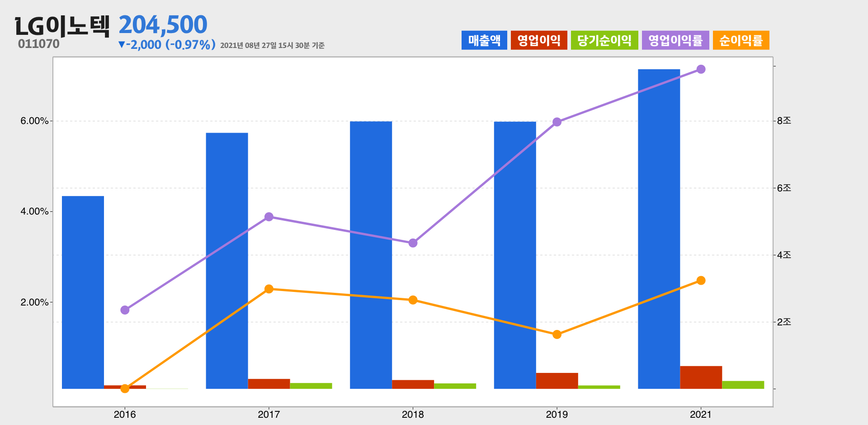
Task: Click the 2021 x-axis label
Action: tap(701, 415)
